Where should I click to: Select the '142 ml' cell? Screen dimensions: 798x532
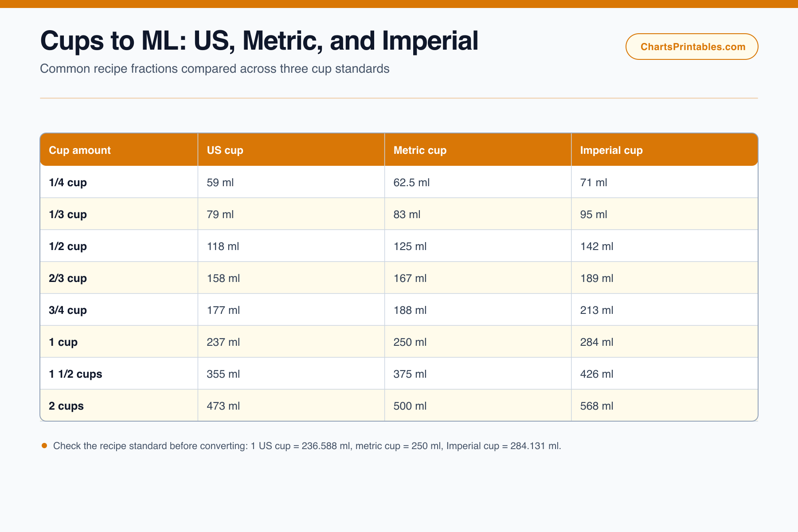[665, 246]
